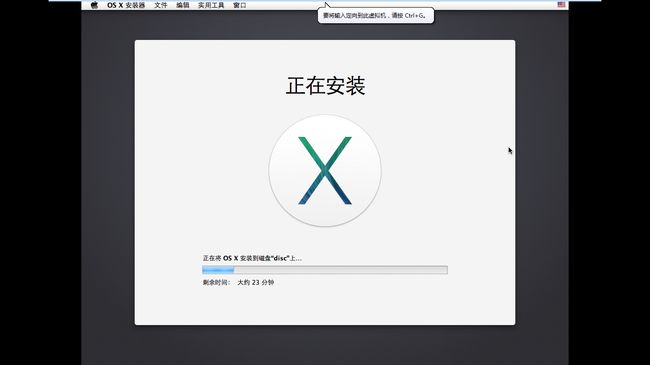Open the OS X 安装器 menu
The height and width of the screenshot is (365, 650).
point(126,5)
